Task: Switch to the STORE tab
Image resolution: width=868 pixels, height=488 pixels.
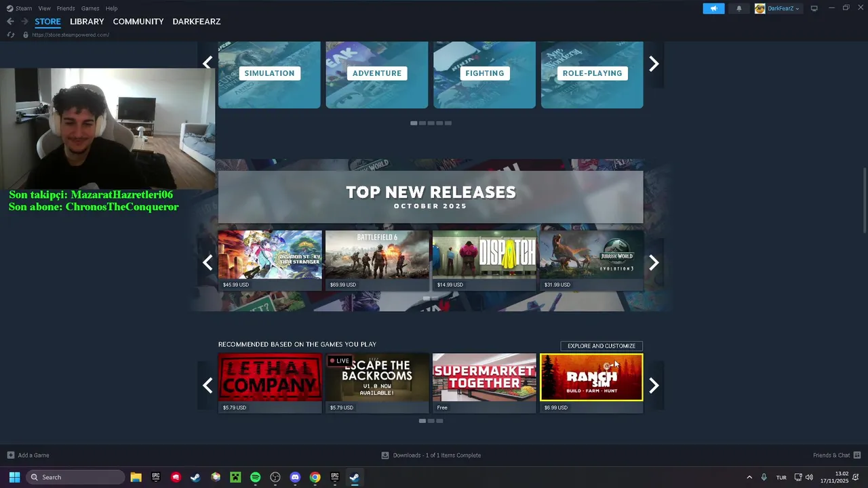Action: pyautogui.click(x=47, y=22)
